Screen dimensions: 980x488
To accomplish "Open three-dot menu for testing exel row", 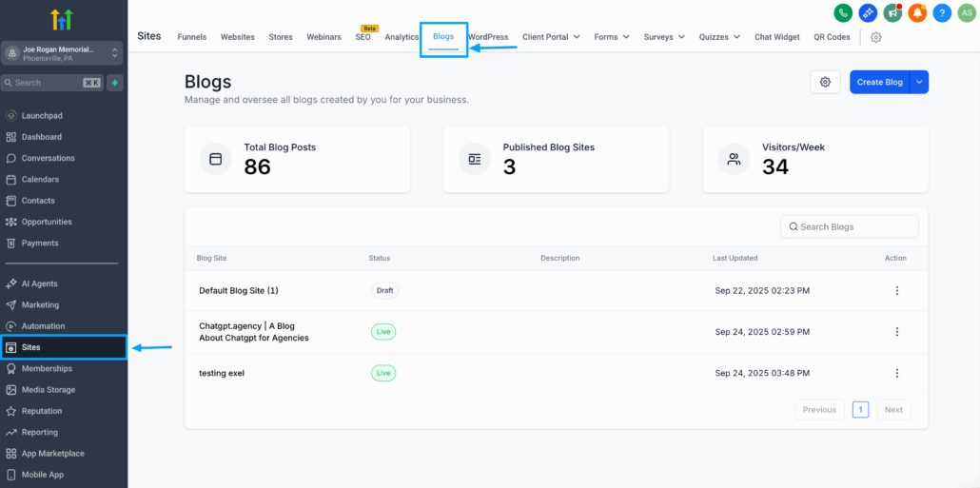I will tap(896, 373).
